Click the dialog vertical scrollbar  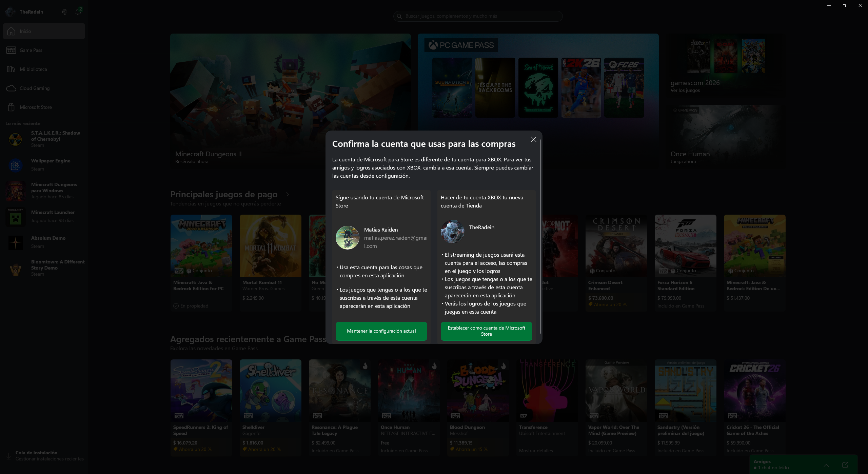point(540,236)
